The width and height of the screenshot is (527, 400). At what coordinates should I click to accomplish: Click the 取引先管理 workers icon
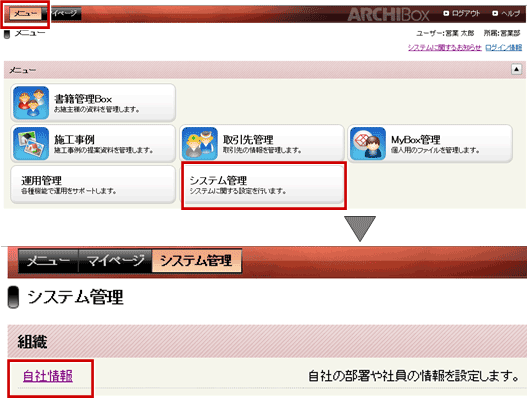pos(200,144)
